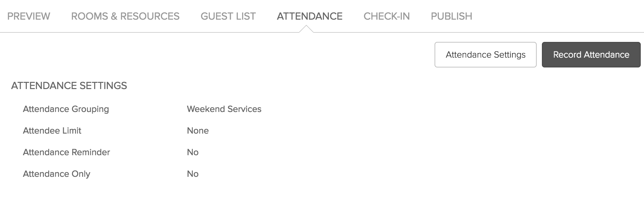Click the Attendance Only label
Image resolution: width=644 pixels, height=203 pixels.
coord(57,174)
